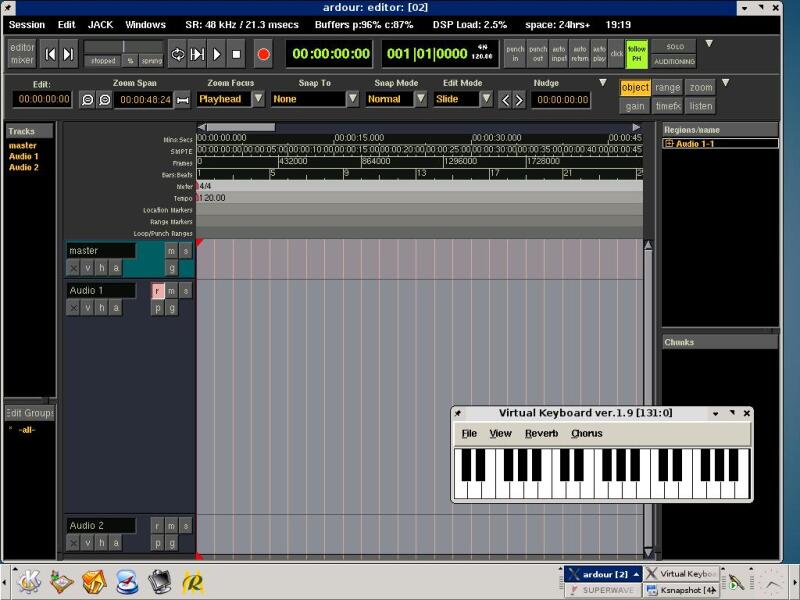
Task: Nudge forward with right arrow button
Action: click(x=519, y=99)
